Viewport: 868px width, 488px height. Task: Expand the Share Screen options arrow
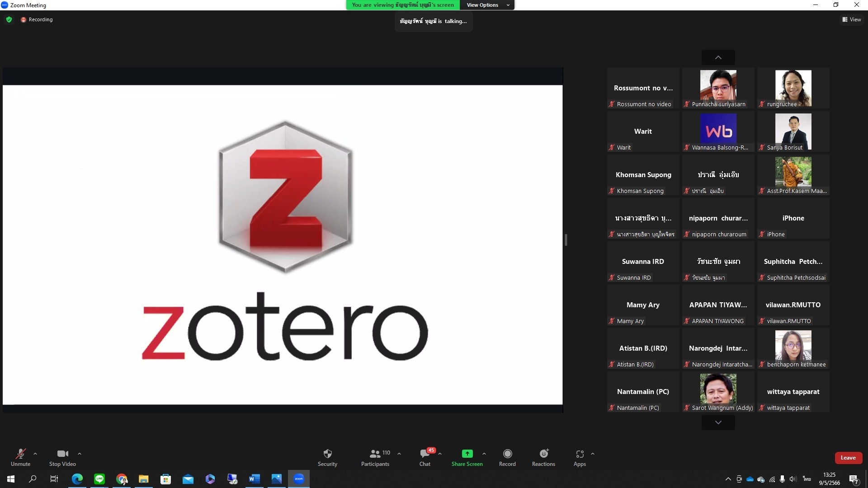[484, 454]
